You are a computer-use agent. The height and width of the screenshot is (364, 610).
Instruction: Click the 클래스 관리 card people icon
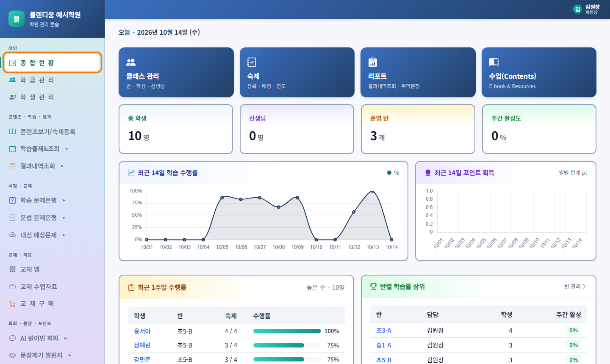point(131,62)
